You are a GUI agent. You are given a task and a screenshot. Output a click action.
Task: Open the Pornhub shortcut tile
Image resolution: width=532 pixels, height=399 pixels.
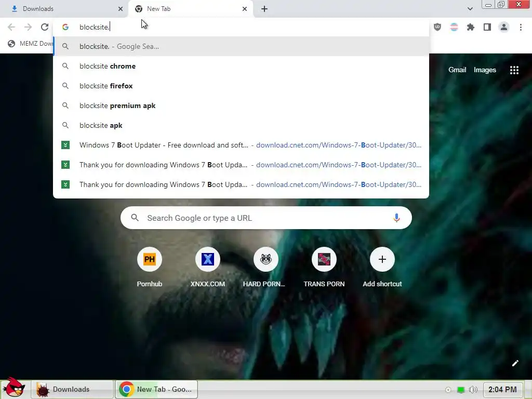point(149,268)
